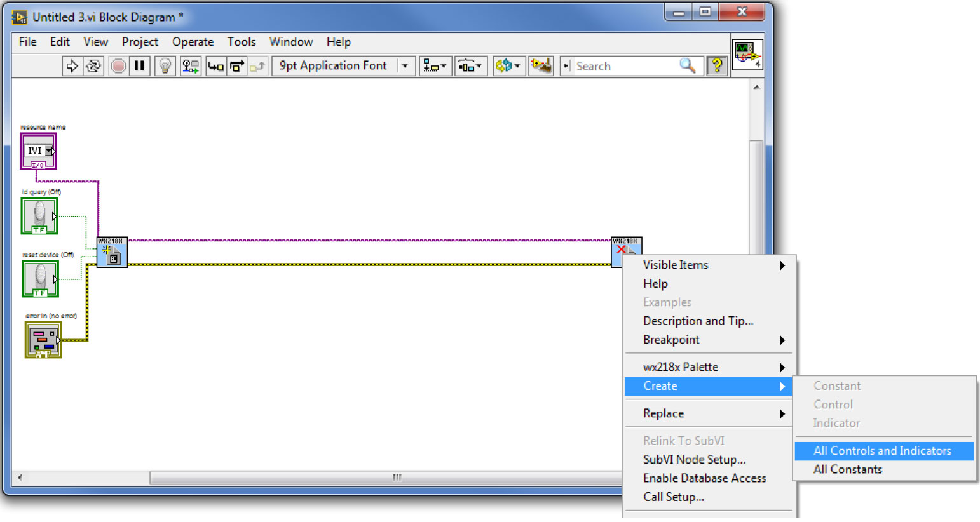Click SubVI Node Setup... menu entry
The width and height of the screenshot is (980, 522).
click(x=694, y=460)
